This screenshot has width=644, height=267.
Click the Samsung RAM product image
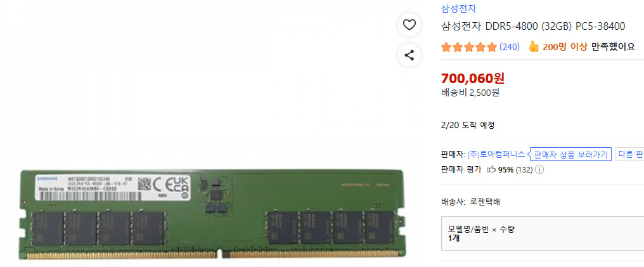[212, 214]
